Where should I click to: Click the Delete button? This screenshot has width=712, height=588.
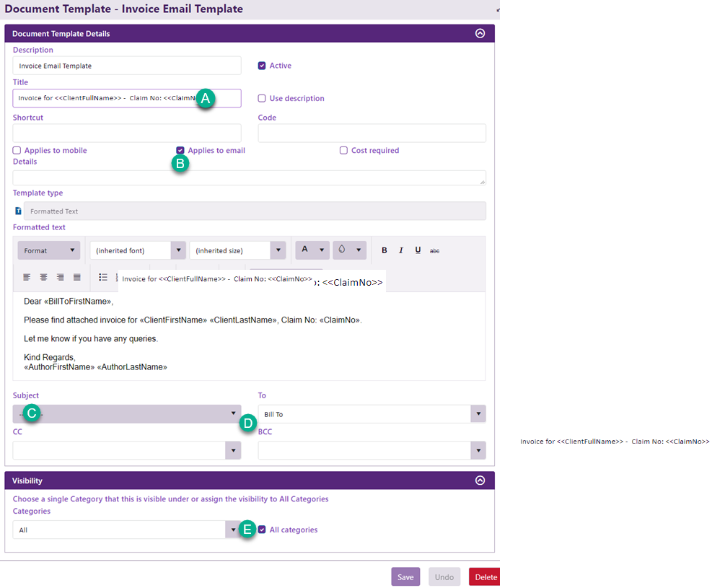pyautogui.click(x=485, y=577)
